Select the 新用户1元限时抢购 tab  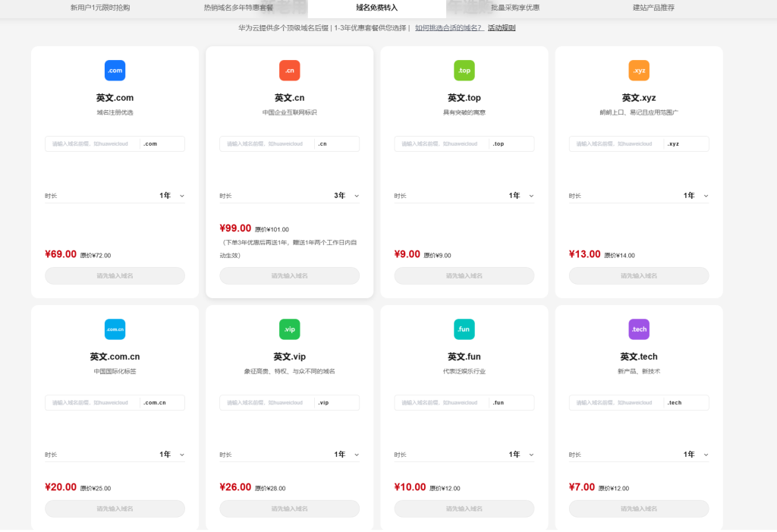pyautogui.click(x=100, y=8)
